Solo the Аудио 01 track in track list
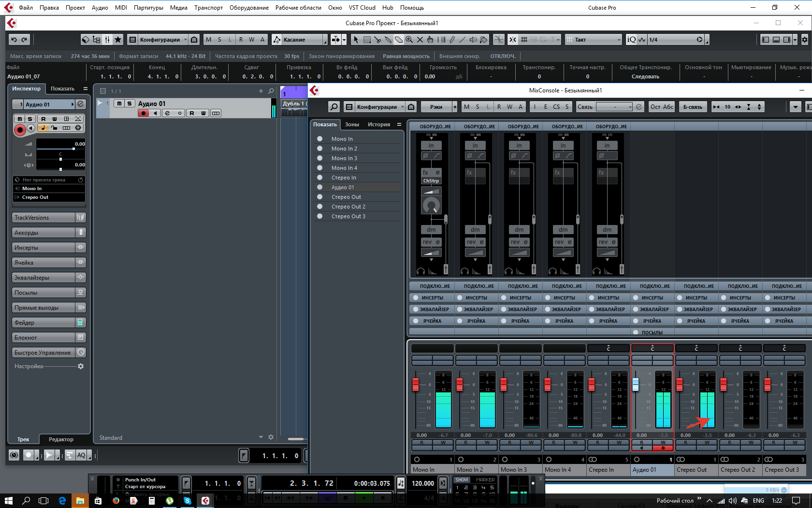 tap(130, 104)
